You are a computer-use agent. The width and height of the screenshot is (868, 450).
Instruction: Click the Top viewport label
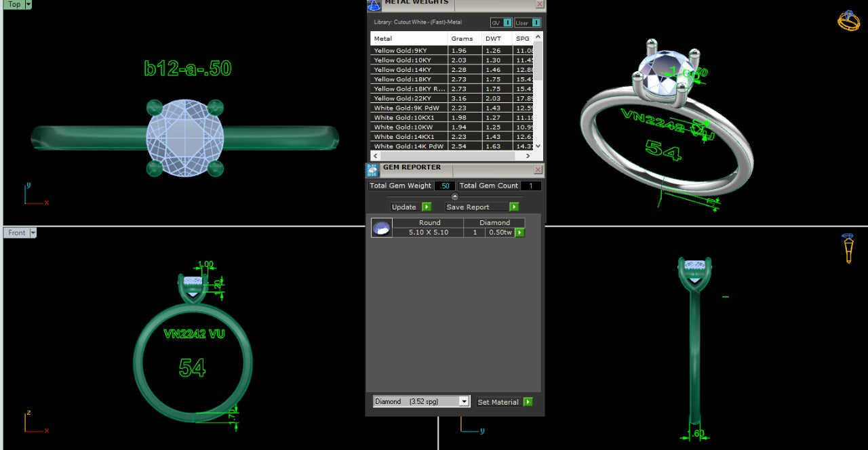click(x=14, y=4)
